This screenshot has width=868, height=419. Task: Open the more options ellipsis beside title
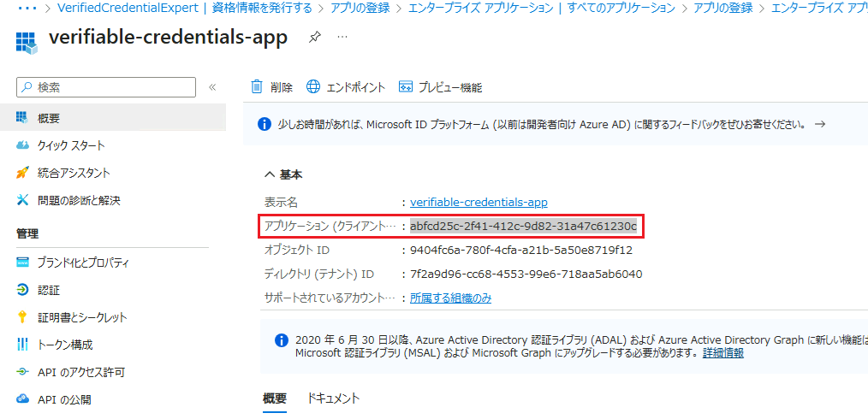pyautogui.click(x=342, y=38)
